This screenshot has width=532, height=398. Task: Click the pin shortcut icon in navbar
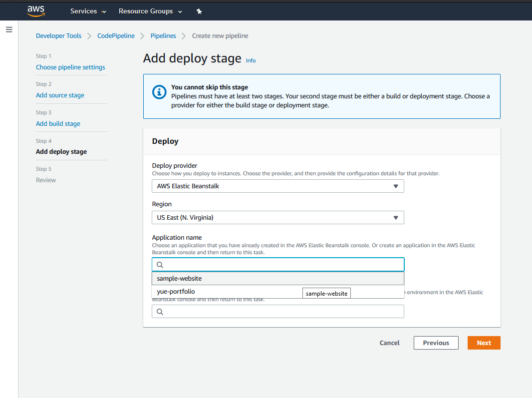pos(199,11)
